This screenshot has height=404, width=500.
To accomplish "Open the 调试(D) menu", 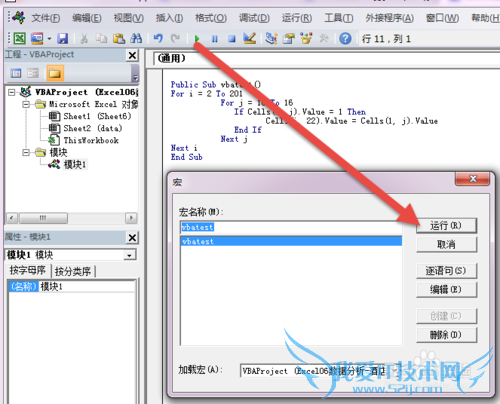I will pyautogui.click(x=254, y=18).
